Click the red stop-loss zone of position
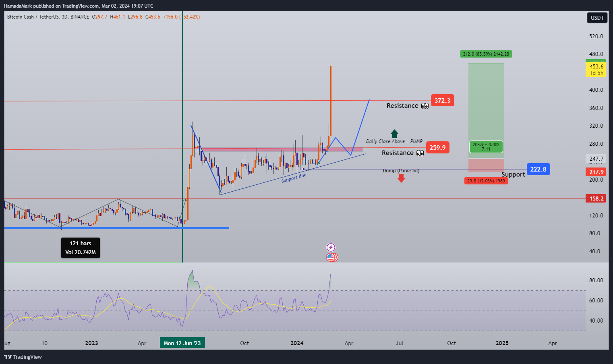613x364 pixels. (x=486, y=165)
